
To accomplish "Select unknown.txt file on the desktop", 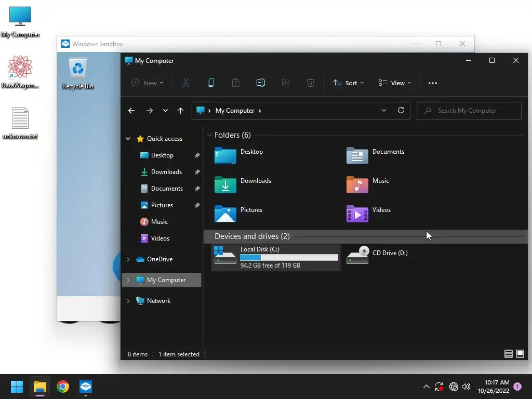I will tap(20, 123).
